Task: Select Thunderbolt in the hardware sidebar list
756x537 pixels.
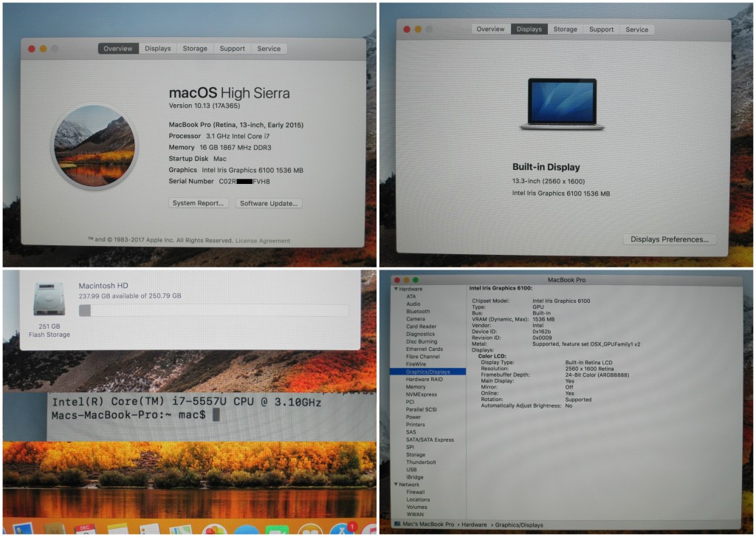Action: click(421, 462)
